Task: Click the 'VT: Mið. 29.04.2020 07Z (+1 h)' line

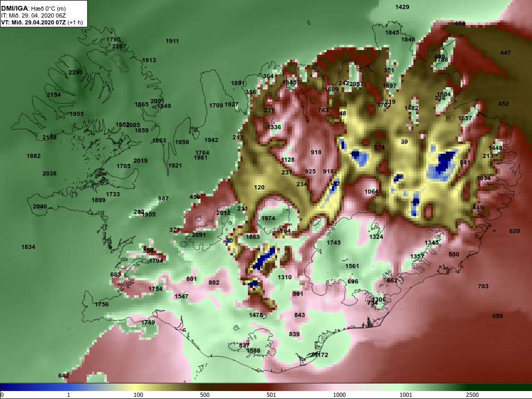Action: [x=42, y=22]
